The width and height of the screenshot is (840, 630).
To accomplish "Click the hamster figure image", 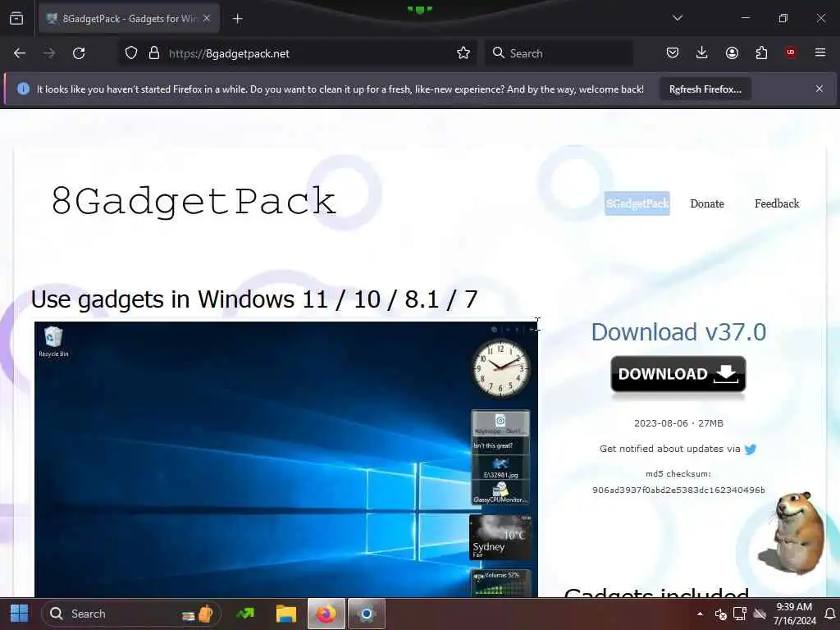I will coord(792,532).
